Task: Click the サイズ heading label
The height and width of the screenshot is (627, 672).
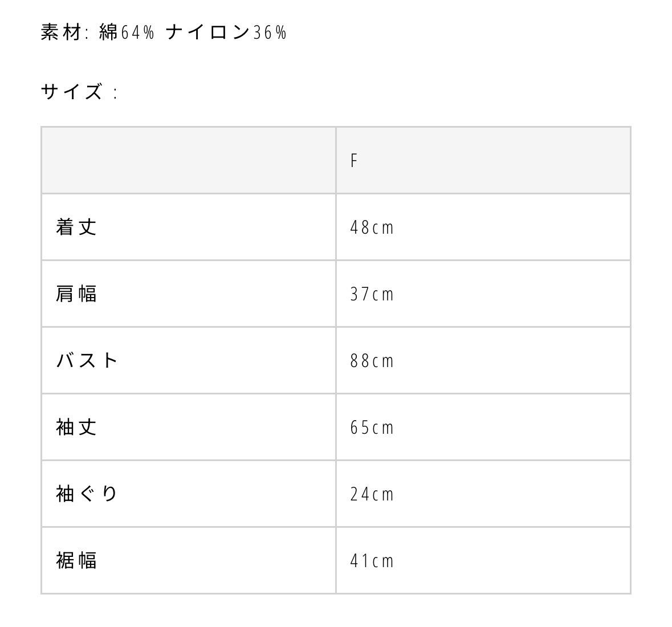Action: pos(72,92)
